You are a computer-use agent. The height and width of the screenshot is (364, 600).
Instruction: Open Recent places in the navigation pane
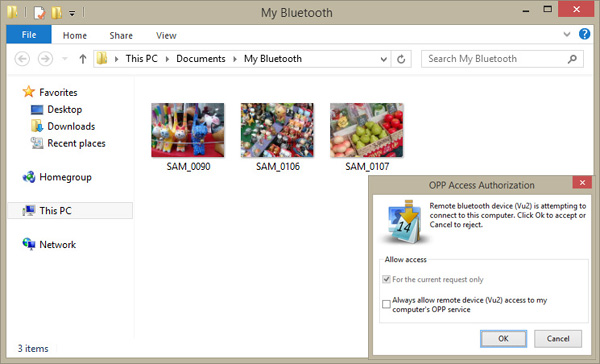pyautogui.click(x=76, y=143)
